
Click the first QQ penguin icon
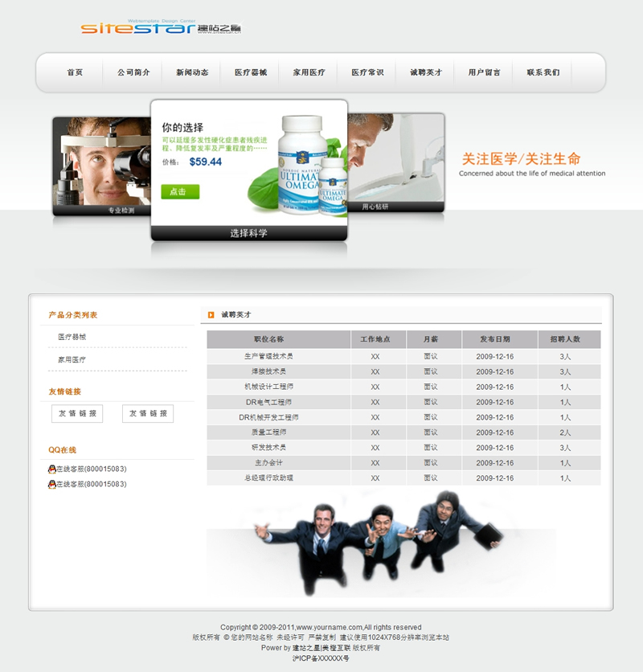[51, 469]
